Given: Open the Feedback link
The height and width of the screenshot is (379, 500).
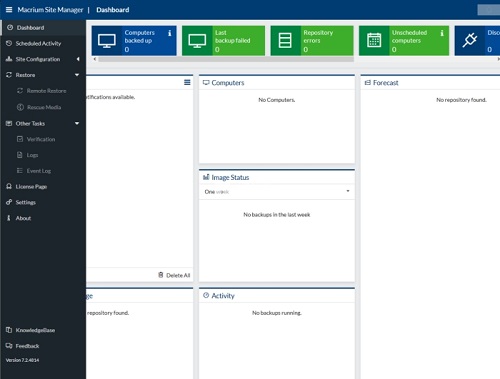Looking at the screenshot, I should 27,346.
